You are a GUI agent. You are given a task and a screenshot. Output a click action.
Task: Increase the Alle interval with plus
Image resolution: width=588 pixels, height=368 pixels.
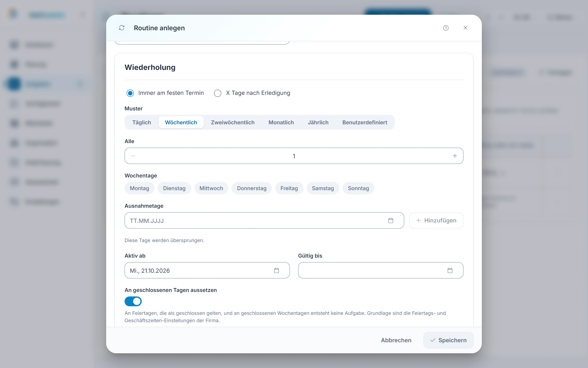click(455, 156)
